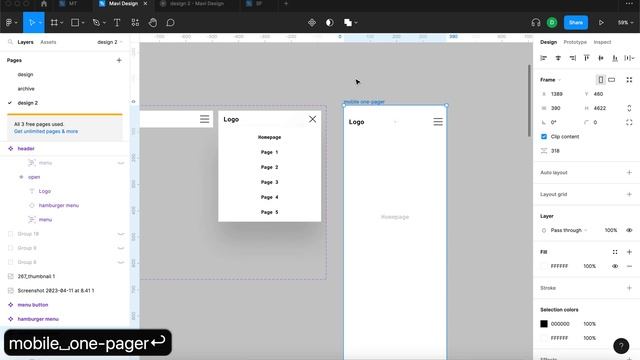Image resolution: width=640 pixels, height=360 pixels.
Task: Click align horizontal centers icon
Action: (x=558, y=58)
